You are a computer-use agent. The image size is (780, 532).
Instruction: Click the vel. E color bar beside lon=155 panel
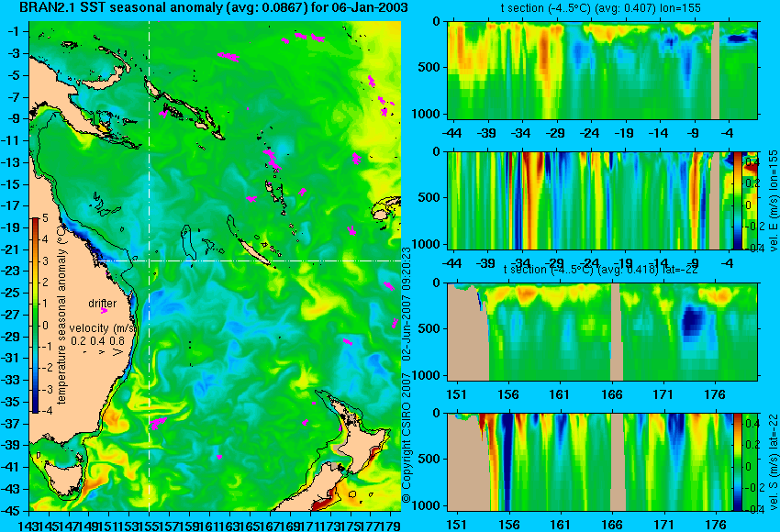pos(738,200)
